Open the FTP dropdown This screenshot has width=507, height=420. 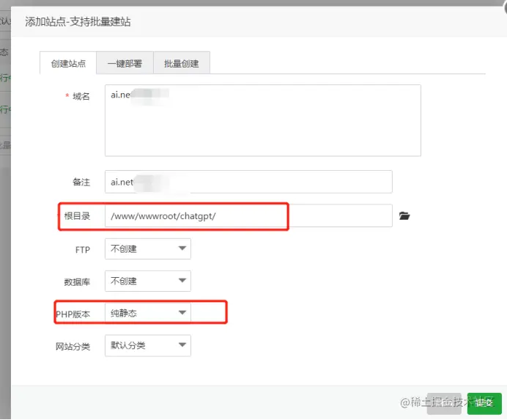(148, 248)
